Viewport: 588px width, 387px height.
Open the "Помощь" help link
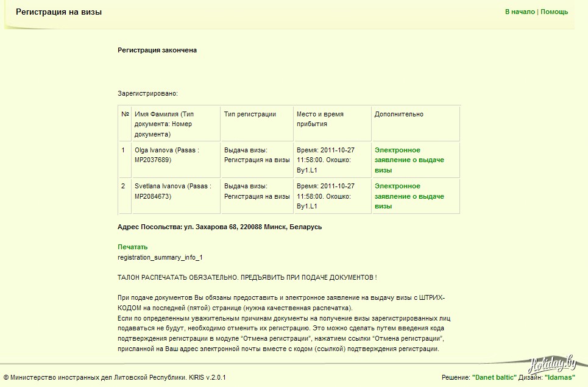pos(554,12)
